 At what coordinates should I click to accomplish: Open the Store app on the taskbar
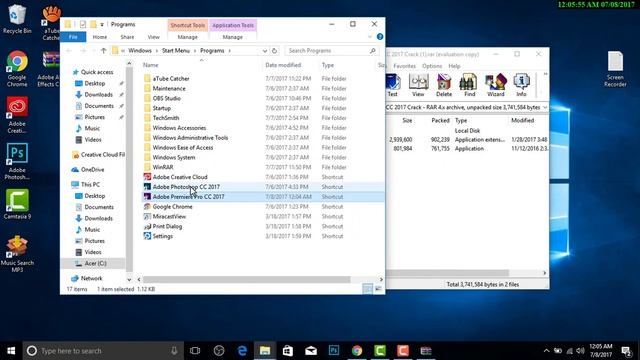(x=288, y=351)
